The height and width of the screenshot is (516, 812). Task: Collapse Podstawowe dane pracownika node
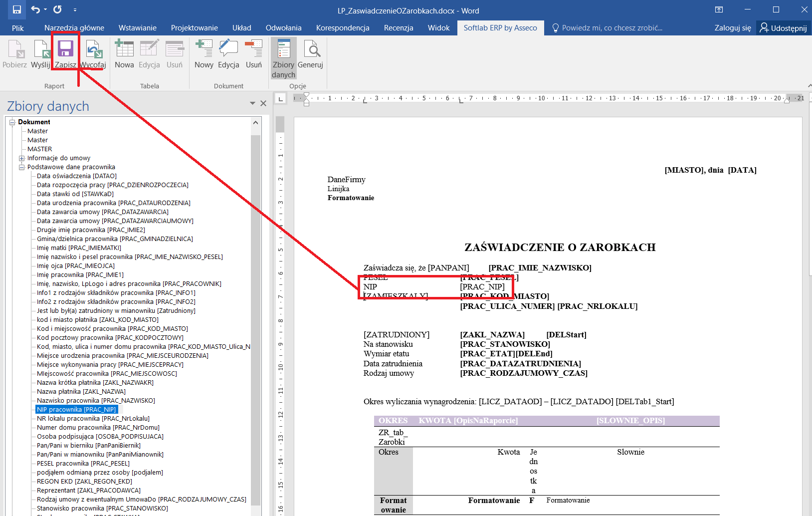(x=21, y=167)
